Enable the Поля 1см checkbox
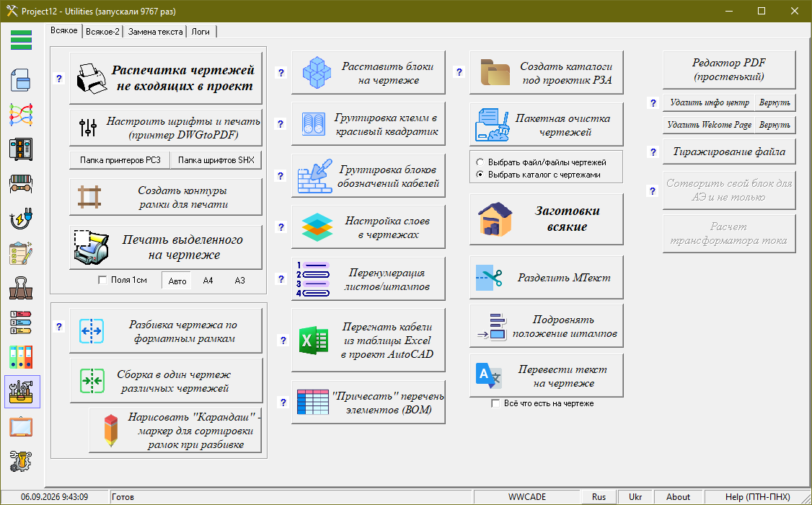This screenshot has height=505, width=812. click(102, 280)
